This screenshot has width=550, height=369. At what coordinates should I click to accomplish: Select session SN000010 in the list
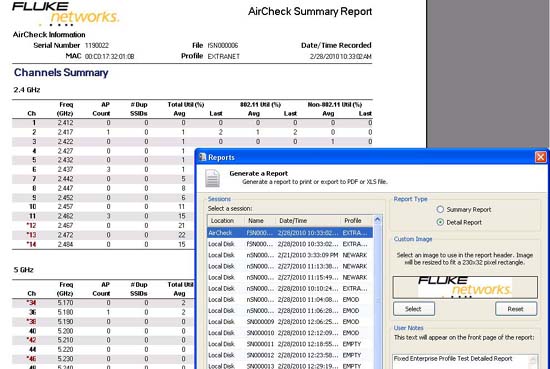click(x=290, y=333)
